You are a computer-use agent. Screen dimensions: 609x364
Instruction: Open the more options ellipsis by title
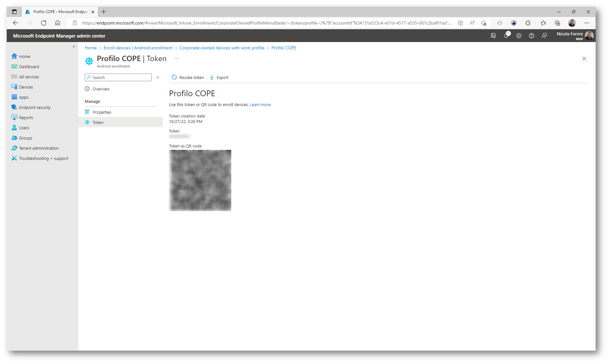(x=177, y=59)
